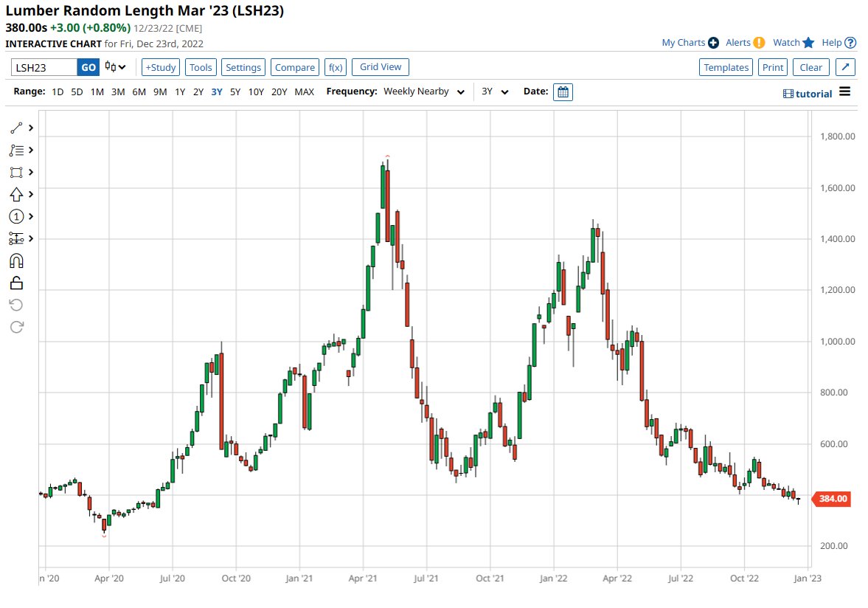
Task: Open the annotations drawing tool
Action: pyautogui.click(x=16, y=150)
